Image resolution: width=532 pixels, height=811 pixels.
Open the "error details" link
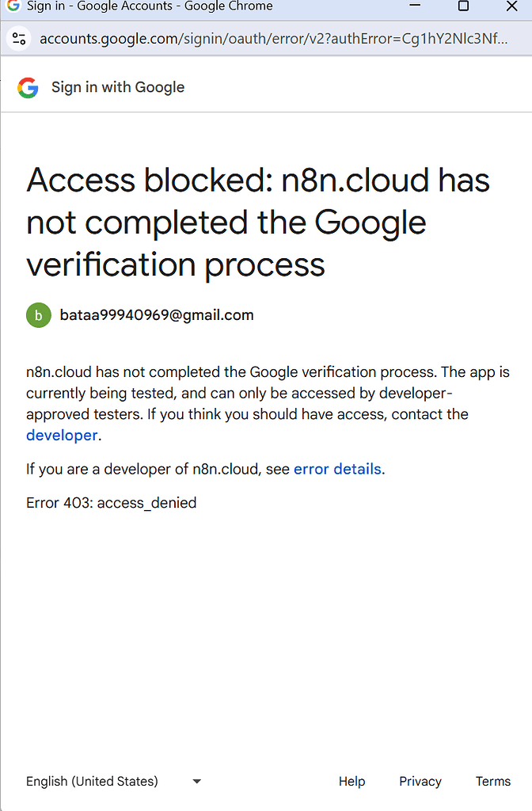[336, 469]
